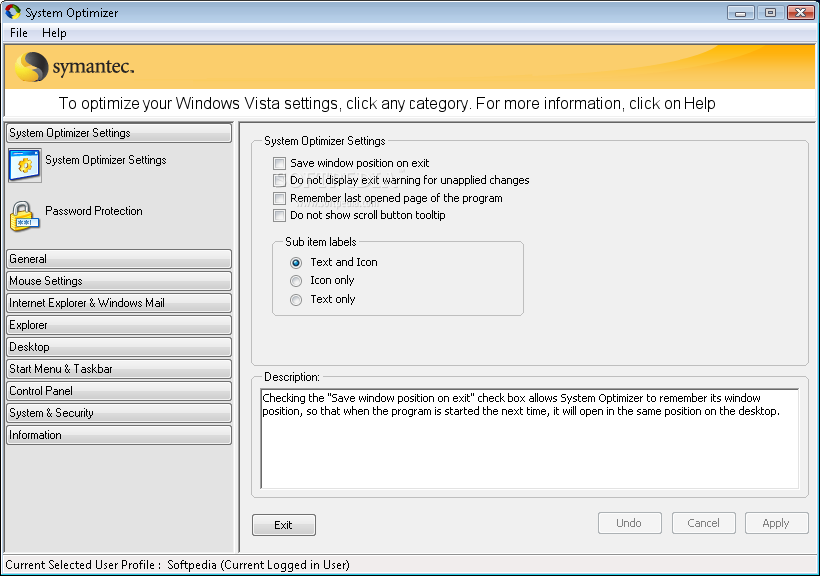Open Internet Explorer & Windows Mail category
The width and height of the screenshot is (820, 576).
119,303
